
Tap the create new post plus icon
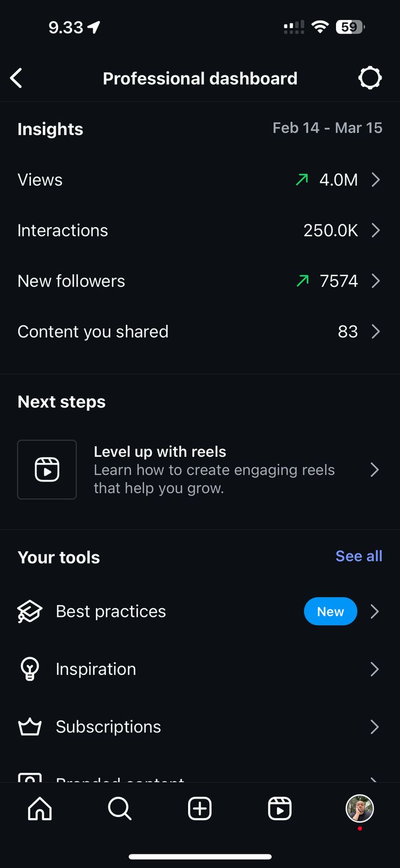coord(199,808)
